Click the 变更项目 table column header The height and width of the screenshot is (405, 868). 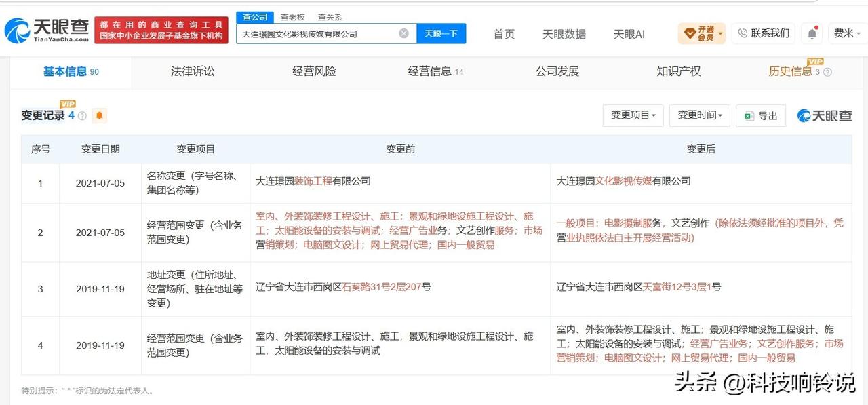tap(195, 149)
